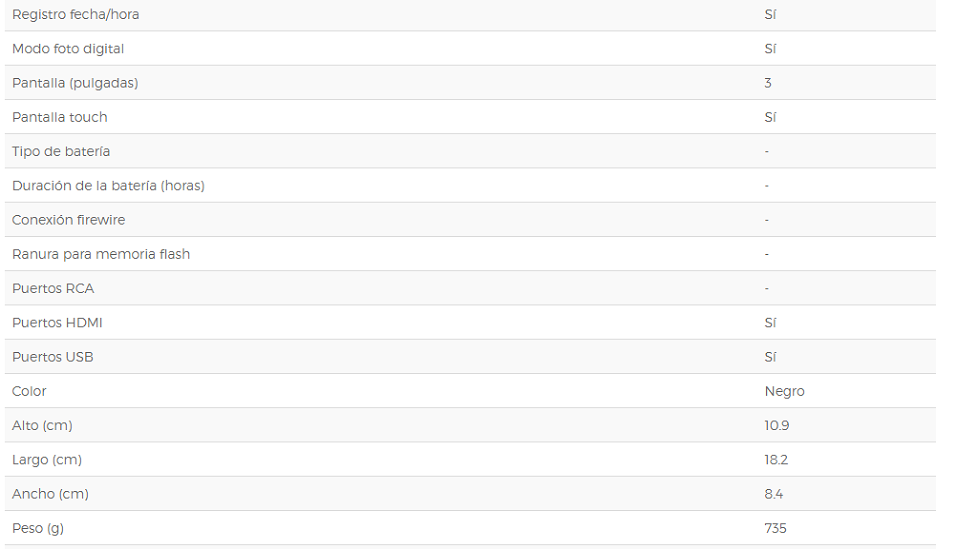The width and height of the screenshot is (960, 549).
Task: Select the 'Negro' color value
Action: click(x=784, y=391)
